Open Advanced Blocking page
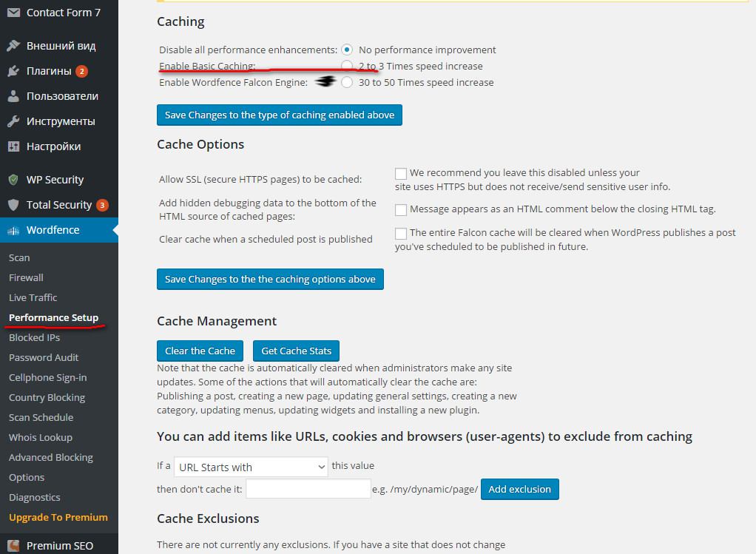 tap(50, 458)
